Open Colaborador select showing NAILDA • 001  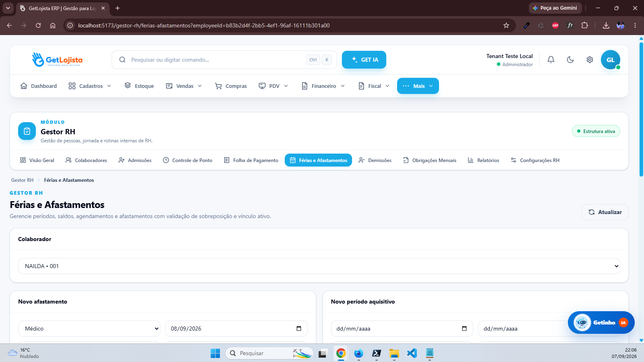319,266
